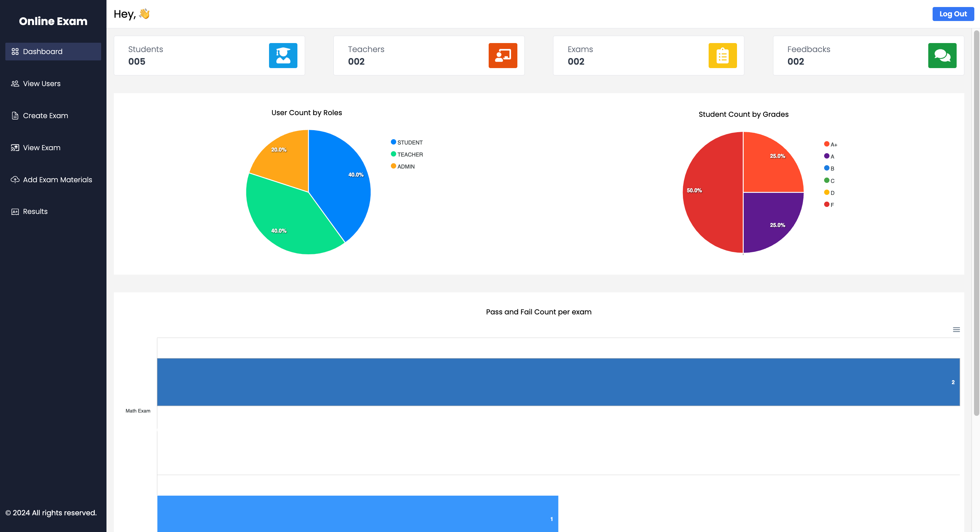Click the View Users people icon

pos(15,84)
